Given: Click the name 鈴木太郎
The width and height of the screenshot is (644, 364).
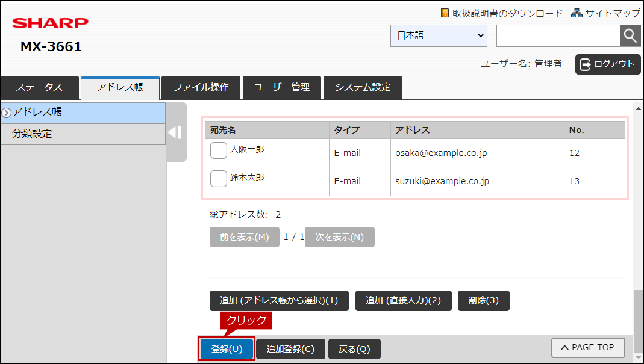Looking at the screenshot, I should (247, 177).
